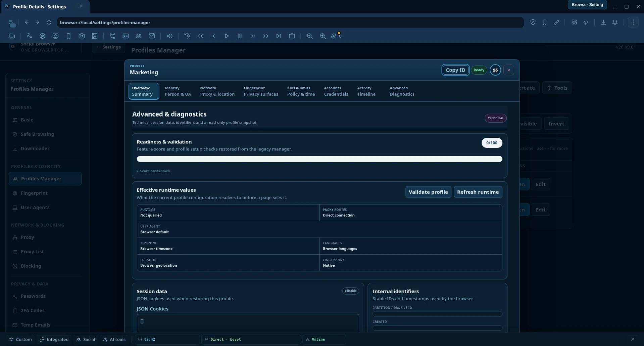Open Downloader in settings sidebar

[45, 148]
